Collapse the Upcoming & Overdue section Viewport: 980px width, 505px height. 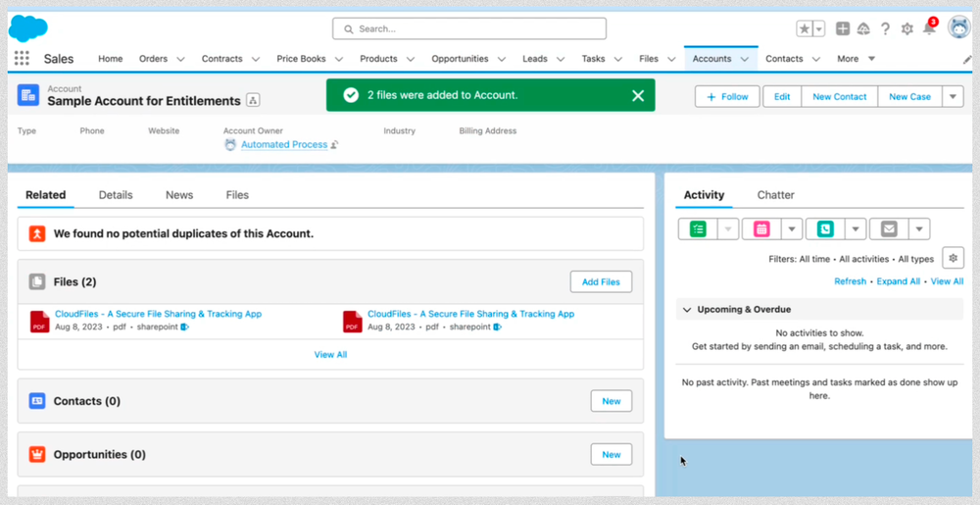(687, 309)
